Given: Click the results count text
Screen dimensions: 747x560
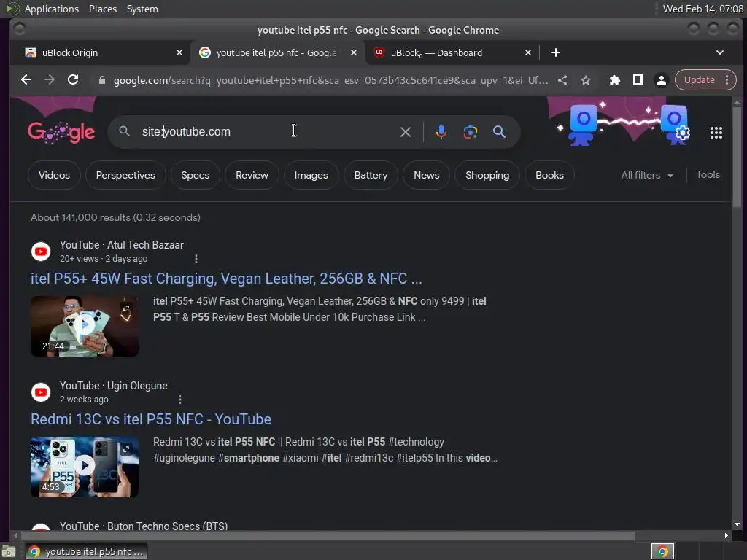Looking at the screenshot, I should [116, 217].
